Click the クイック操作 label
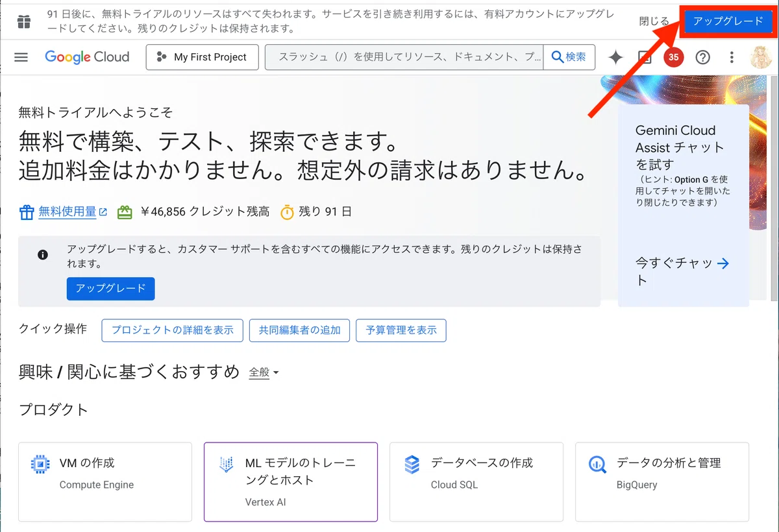The width and height of the screenshot is (779, 532). (x=53, y=329)
